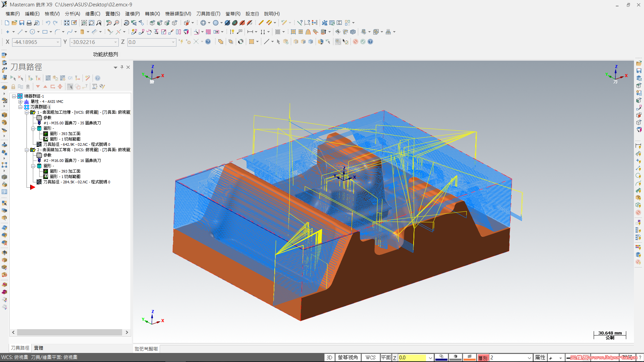Click the Toggle toolpath display wave icon
The width and height of the screenshot is (644, 362).
[x=20, y=86]
